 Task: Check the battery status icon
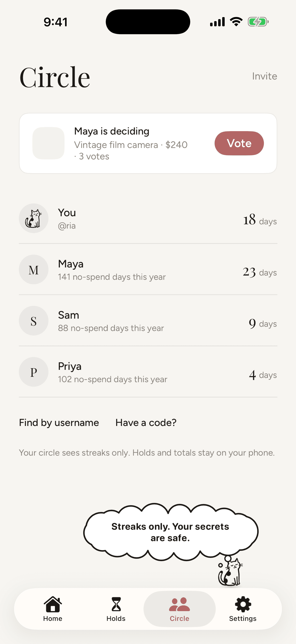click(258, 22)
